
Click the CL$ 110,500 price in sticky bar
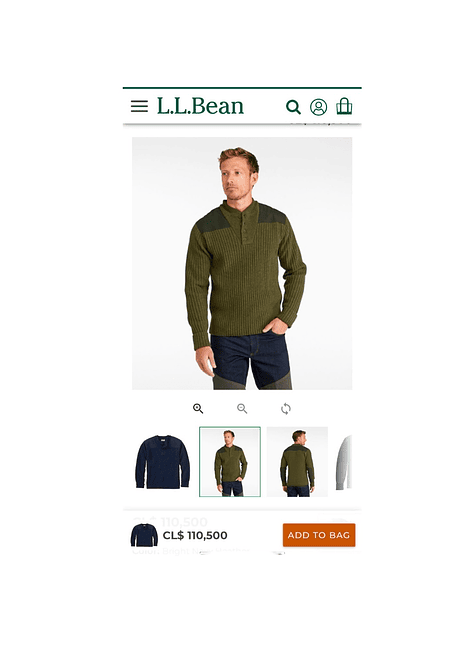point(195,535)
